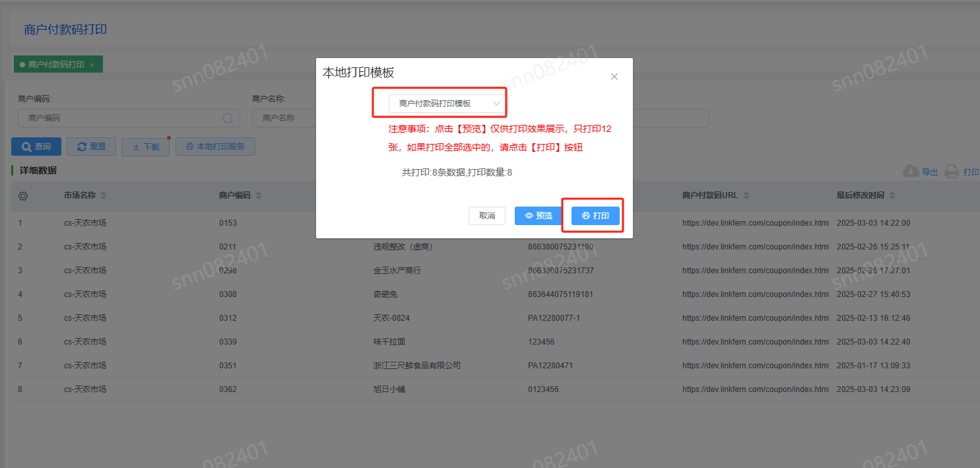The height and width of the screenshot is (468, 980).
Task: Click the 商户名称 input field
Action: pos(284,118)
